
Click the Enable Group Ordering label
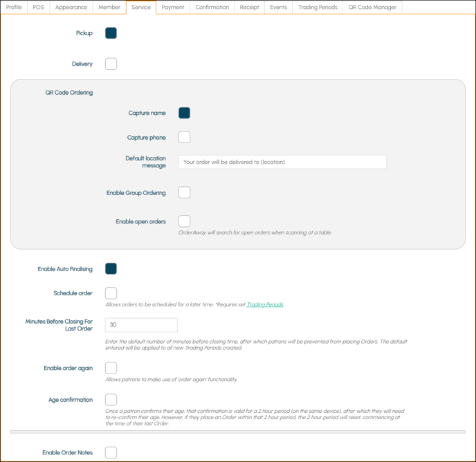pyautogui.click(x=136, y=193)
